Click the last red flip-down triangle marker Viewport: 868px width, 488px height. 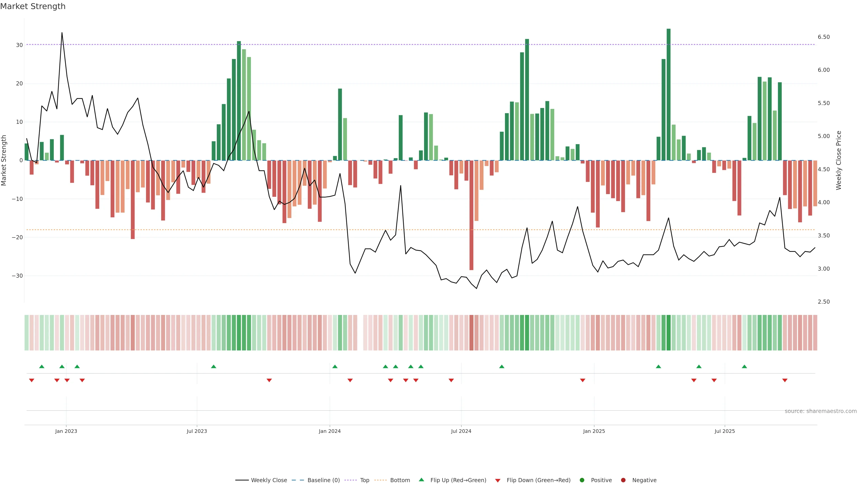click(x=785, y=380)
